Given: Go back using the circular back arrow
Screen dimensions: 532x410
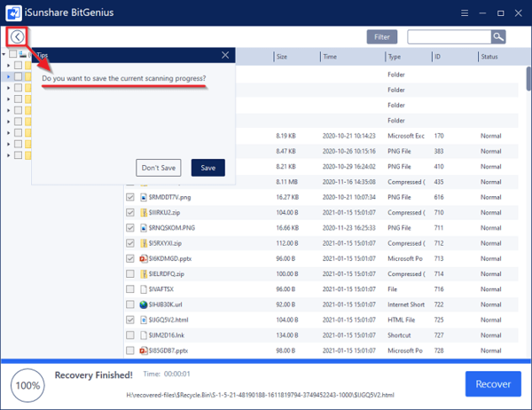Looking at the screenshot, I should pyautogui.click(x=17, y=36).
